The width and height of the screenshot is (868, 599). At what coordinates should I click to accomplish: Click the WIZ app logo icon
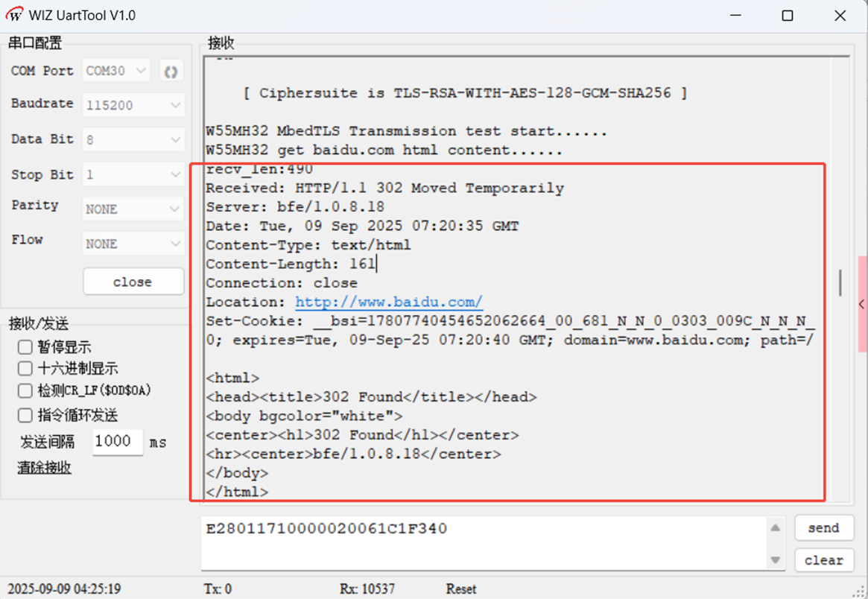14,16
